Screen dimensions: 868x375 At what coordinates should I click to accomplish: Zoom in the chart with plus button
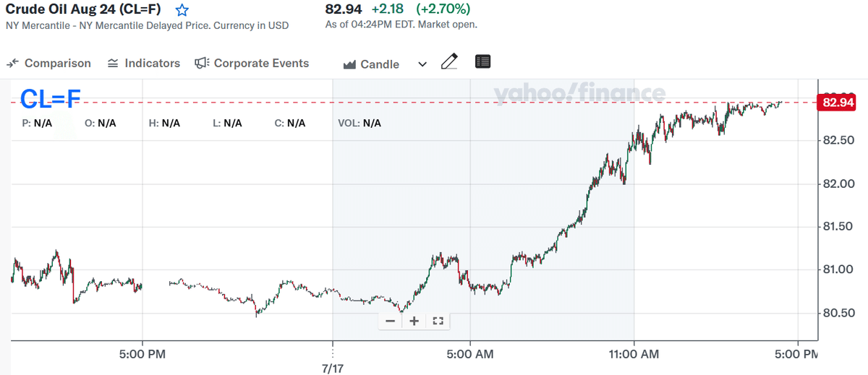(414, 321)
